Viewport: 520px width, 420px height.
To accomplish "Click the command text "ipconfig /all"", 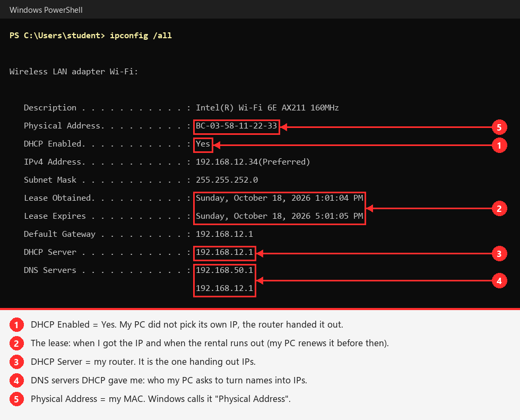I will [x=141, y=36].
